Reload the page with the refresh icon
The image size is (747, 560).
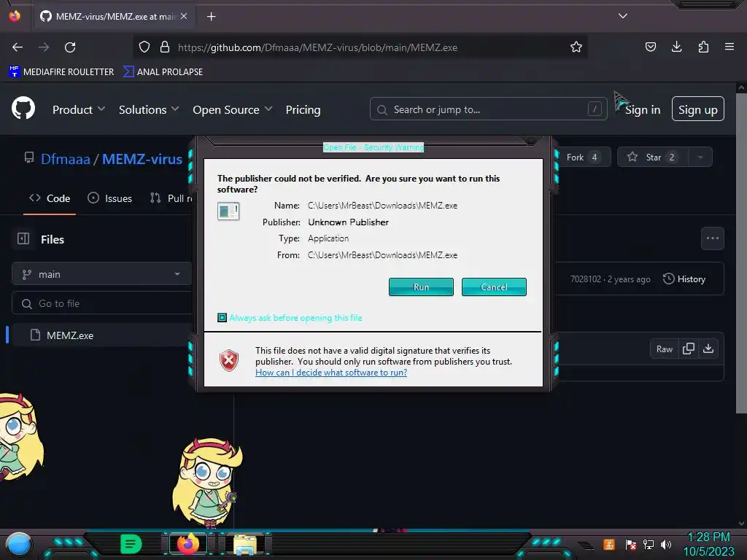tap(70, 47)
